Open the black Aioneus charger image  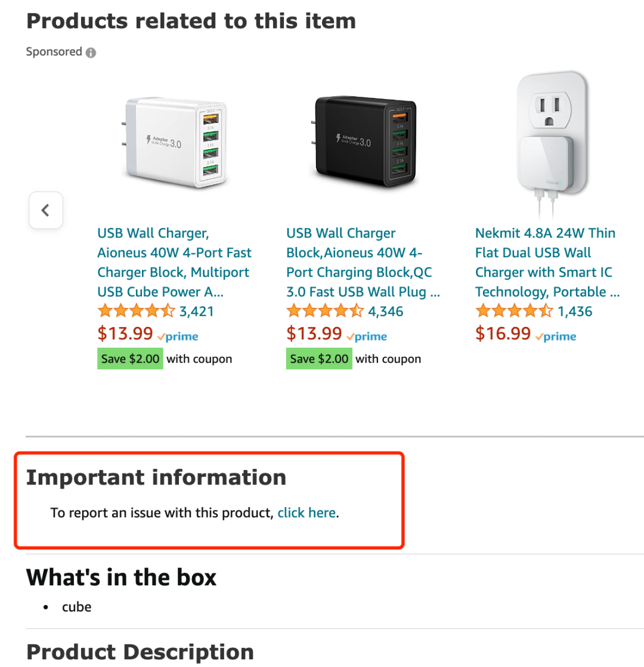pos(365,141)
